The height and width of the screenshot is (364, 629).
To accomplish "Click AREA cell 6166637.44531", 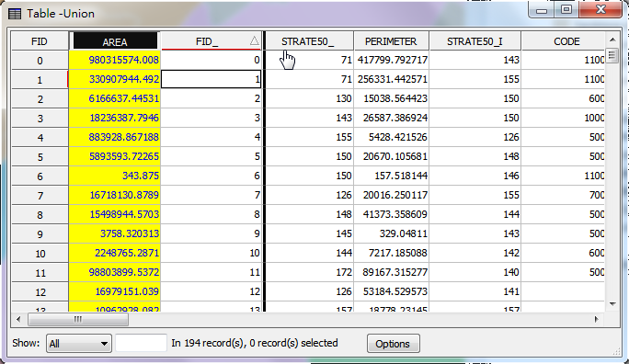I will click(x=115, y=98).
